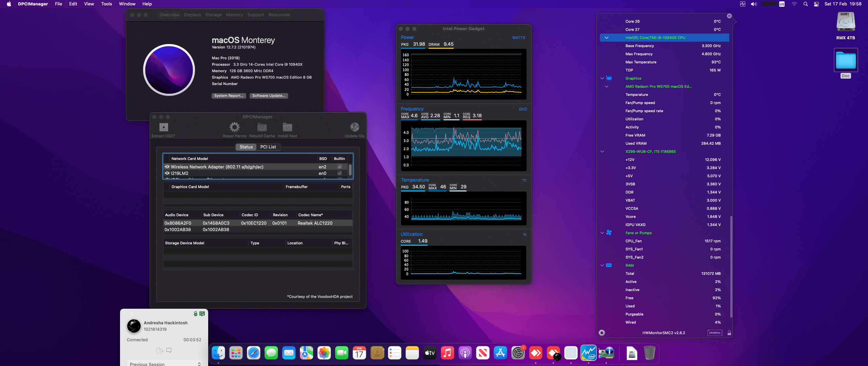The image size is (868, 366).
Task: Open Apple TV app in the Dock
Action: click(x=430, y=353)
